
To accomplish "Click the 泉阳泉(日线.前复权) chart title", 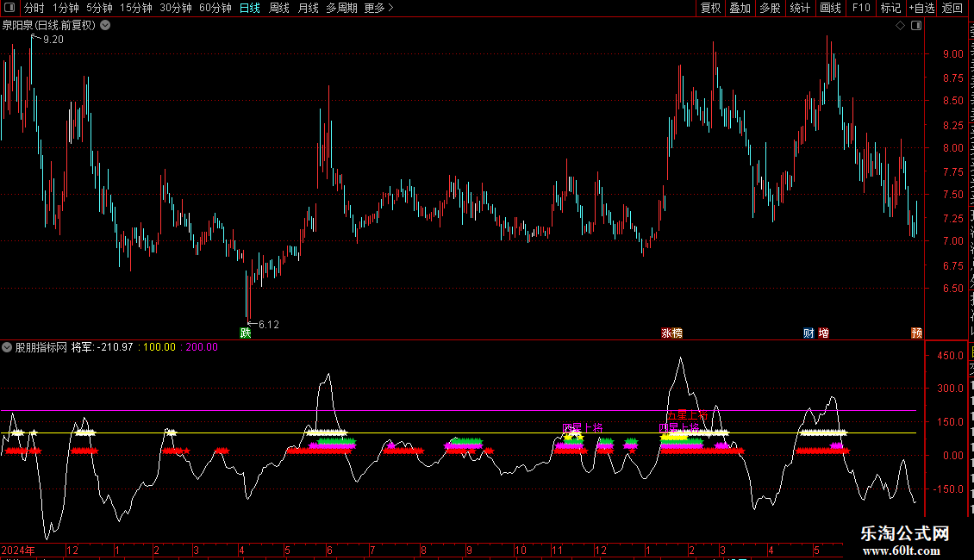I will pos(49,26).
